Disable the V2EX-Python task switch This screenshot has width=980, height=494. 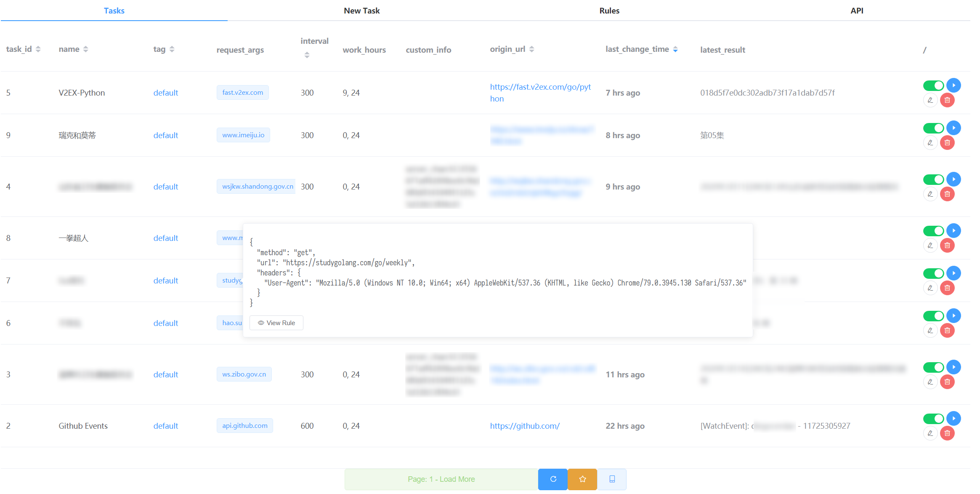(x=933, y=86)
